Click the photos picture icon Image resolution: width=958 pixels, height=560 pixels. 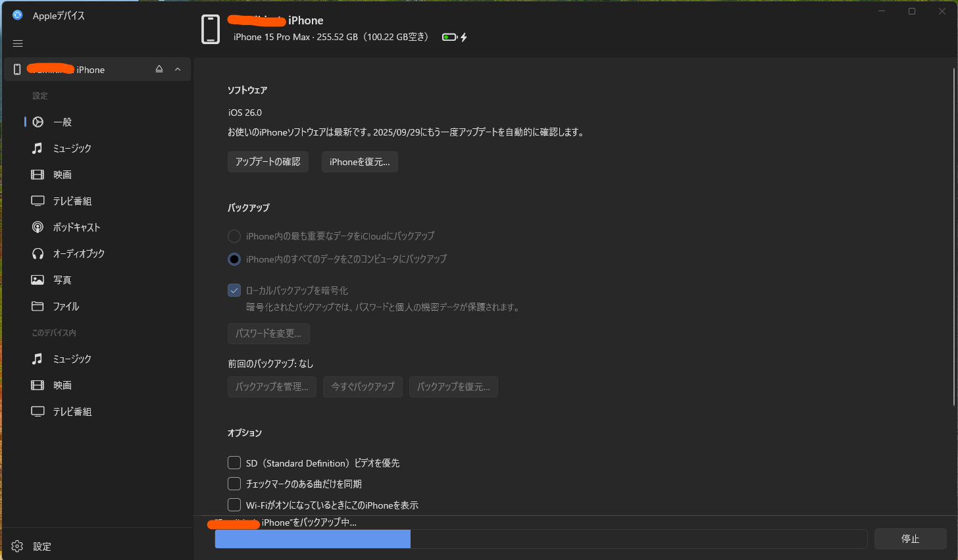[38, 280]
